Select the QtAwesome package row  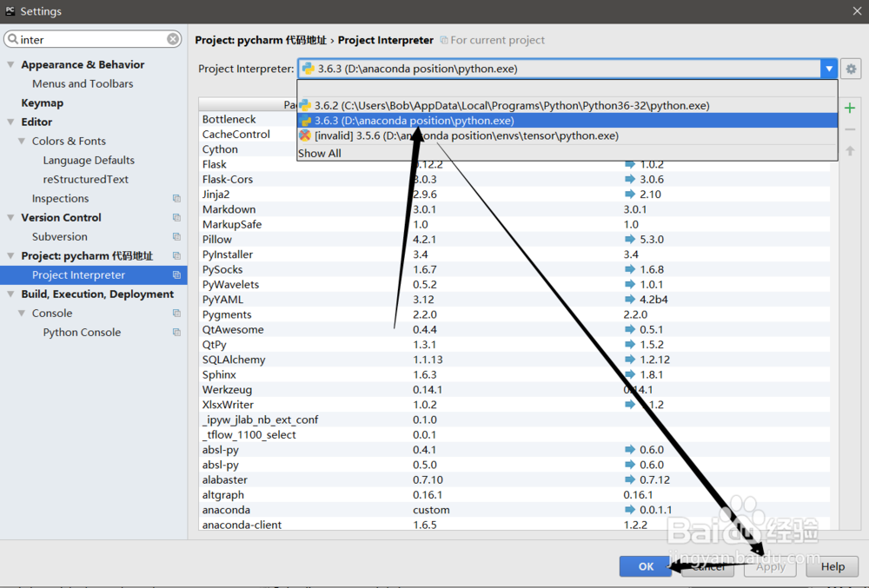click(514, 329)
